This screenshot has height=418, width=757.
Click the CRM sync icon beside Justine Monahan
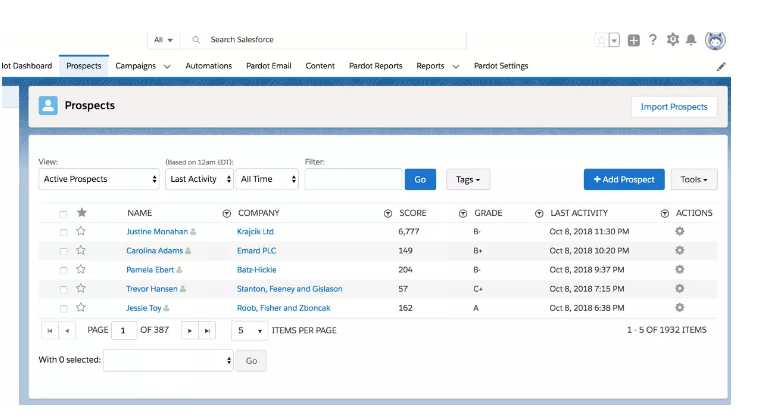click(193, 232)
